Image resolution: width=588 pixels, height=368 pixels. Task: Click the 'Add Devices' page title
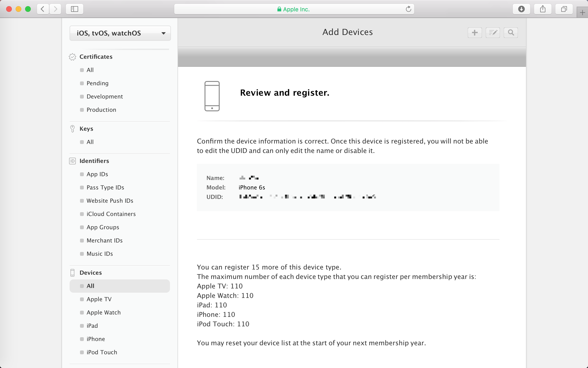[348, 32]
